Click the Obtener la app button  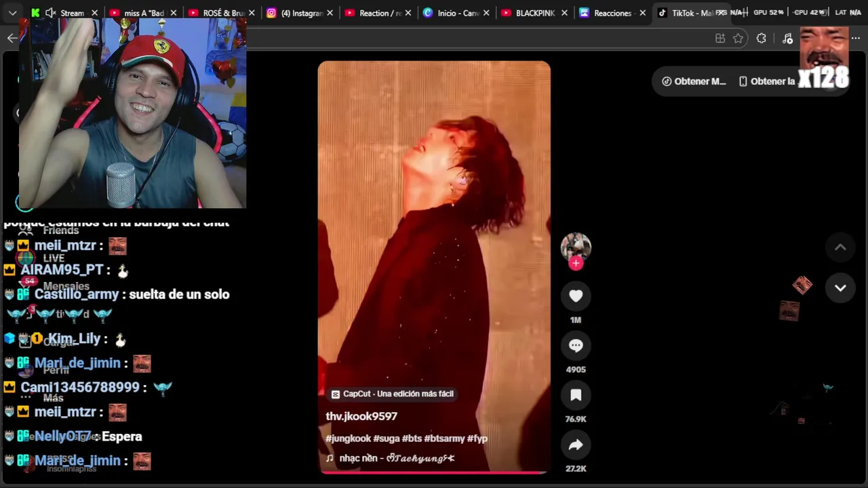766,81
